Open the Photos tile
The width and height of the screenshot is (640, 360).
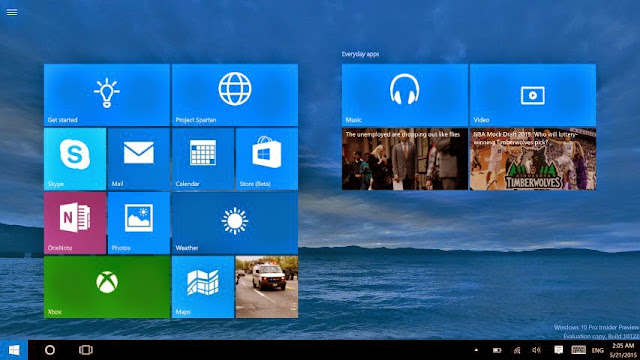(x=139, y=223)
